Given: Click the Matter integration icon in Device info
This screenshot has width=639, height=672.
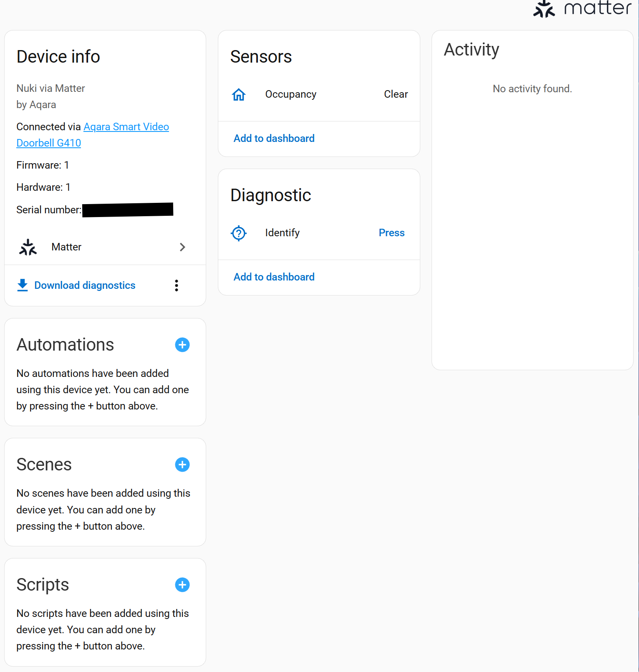Looking at the screenshot, I should point(28,247).
